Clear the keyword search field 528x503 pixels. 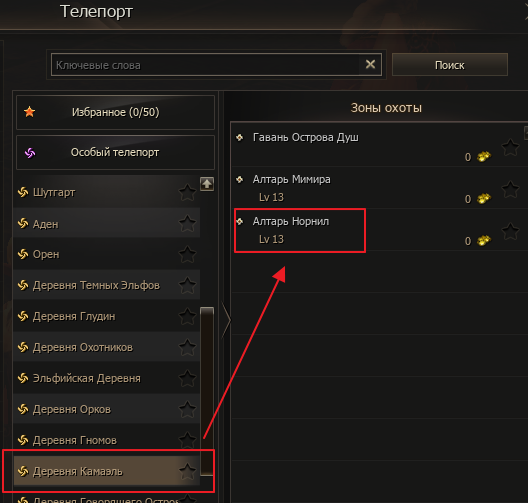click(370, 64)
